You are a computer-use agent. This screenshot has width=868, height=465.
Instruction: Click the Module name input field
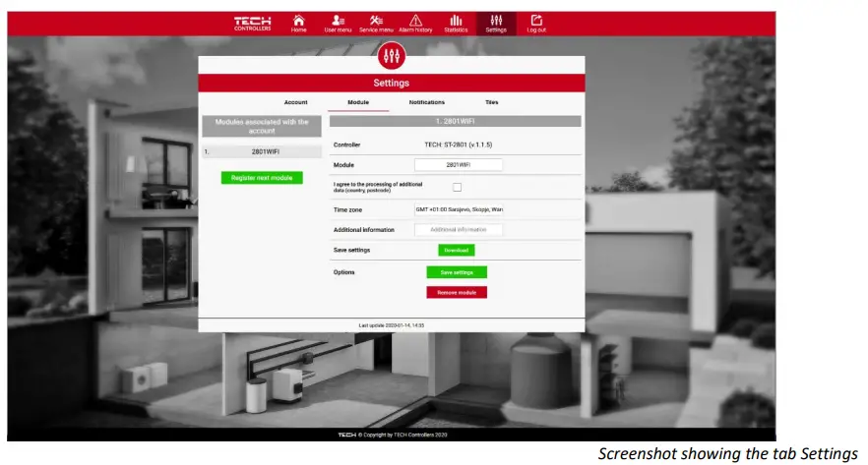point(459,165)
